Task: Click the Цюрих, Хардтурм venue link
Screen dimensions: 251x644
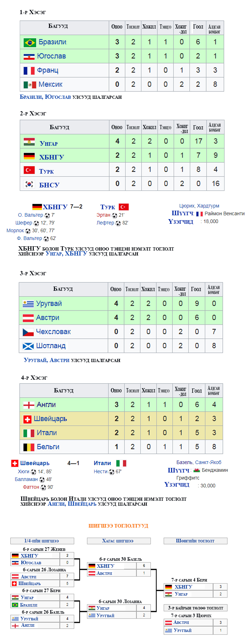Action: tap(199, 206)
